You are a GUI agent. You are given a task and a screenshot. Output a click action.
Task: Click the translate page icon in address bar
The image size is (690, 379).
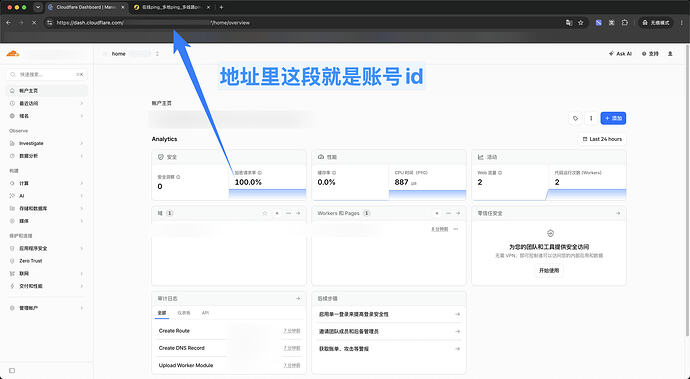tap(569, 22)
